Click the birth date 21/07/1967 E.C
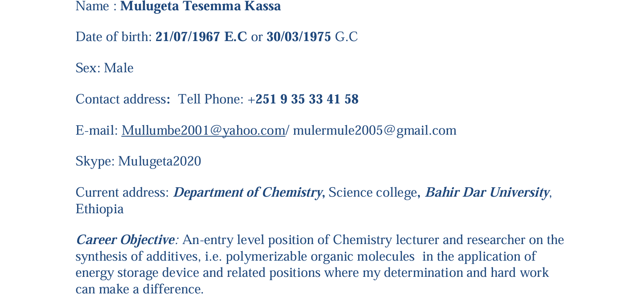 [201, 37]
